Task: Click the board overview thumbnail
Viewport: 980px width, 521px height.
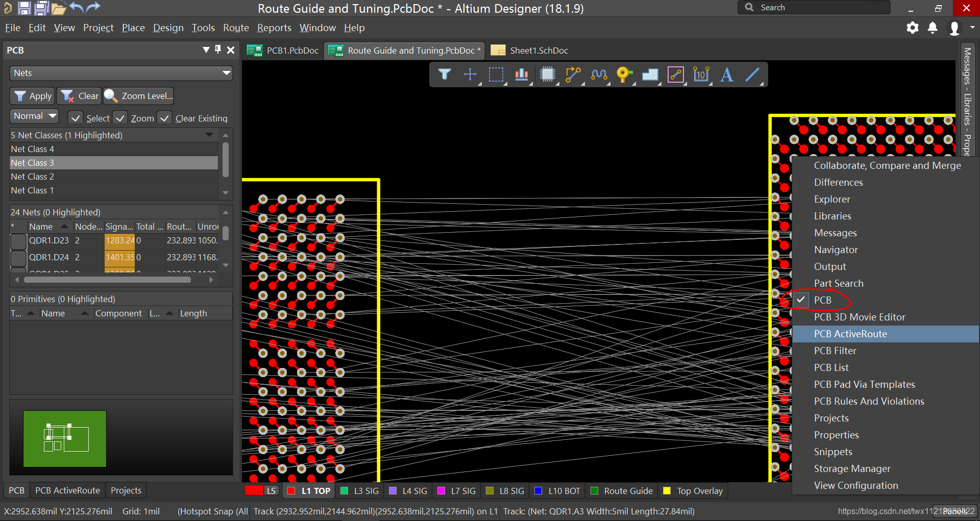Action: 65,439
